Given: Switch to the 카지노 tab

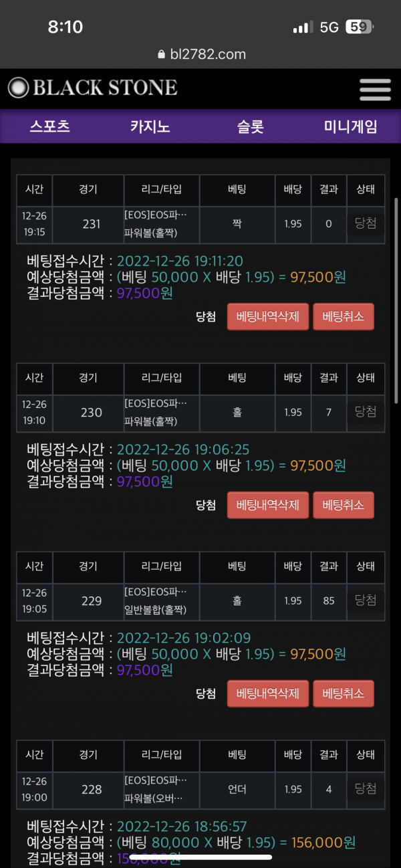Looking at the screenshot, I should pos(150,126).
